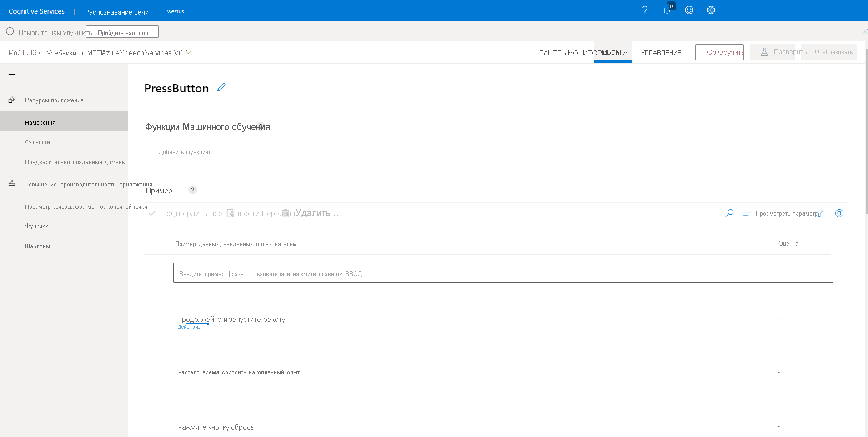Edit the PressButton intent name pencil
The image size is (868, 437).
[x=221, y=87]
